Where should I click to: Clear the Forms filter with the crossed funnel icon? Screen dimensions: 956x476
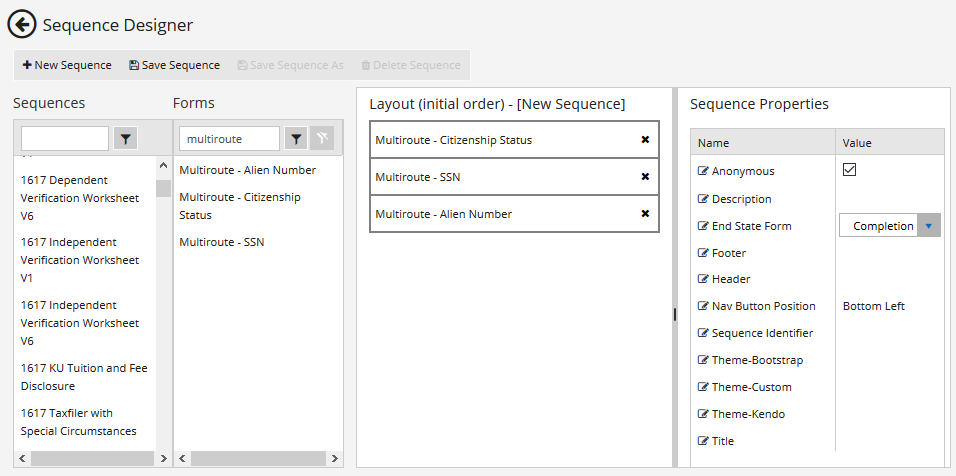point(320,139)
